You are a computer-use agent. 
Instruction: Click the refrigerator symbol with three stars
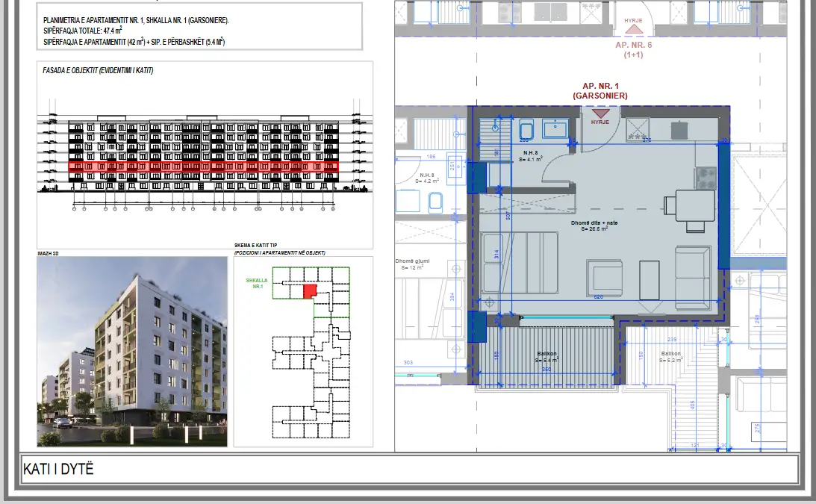637,129
